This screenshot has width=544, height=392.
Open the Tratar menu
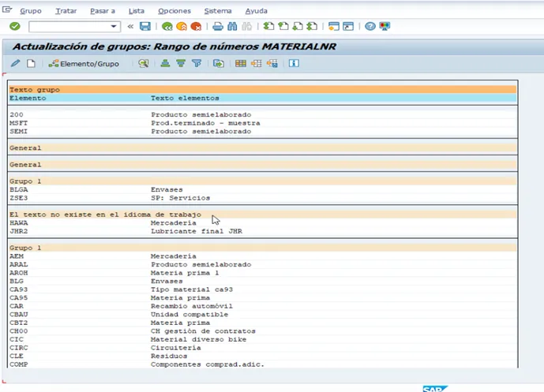tap(66, 11)
